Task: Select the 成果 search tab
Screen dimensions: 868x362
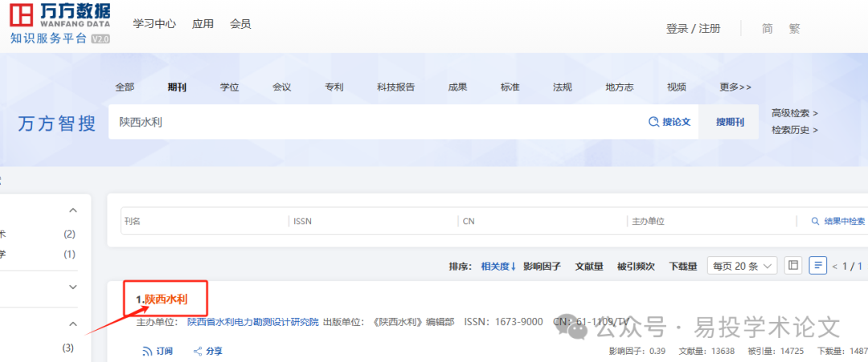Action: click(457, 87)
